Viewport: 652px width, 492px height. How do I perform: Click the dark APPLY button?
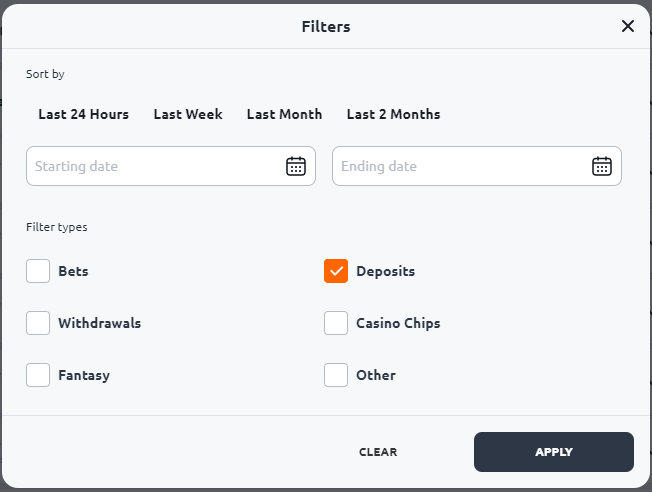click(554, 452)
